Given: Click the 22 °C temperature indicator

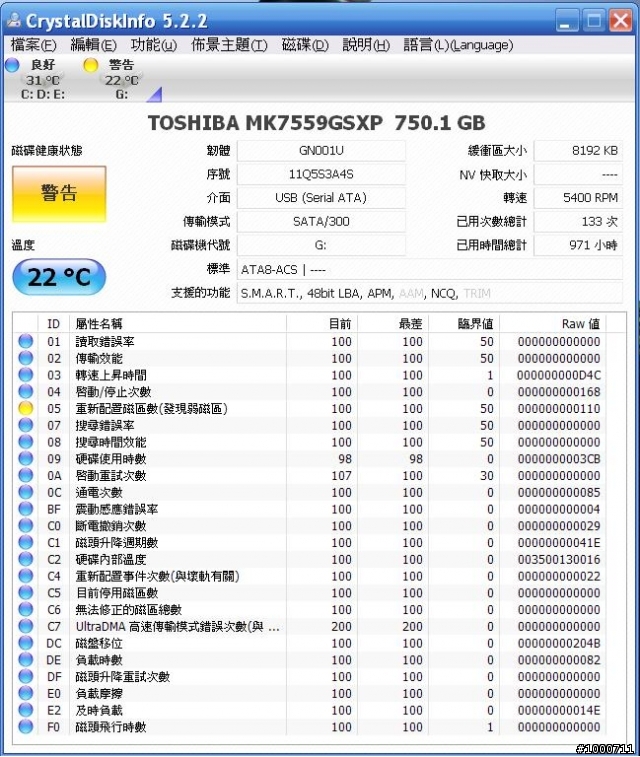Looking at the screenshot, I should [x=59, y=277].
